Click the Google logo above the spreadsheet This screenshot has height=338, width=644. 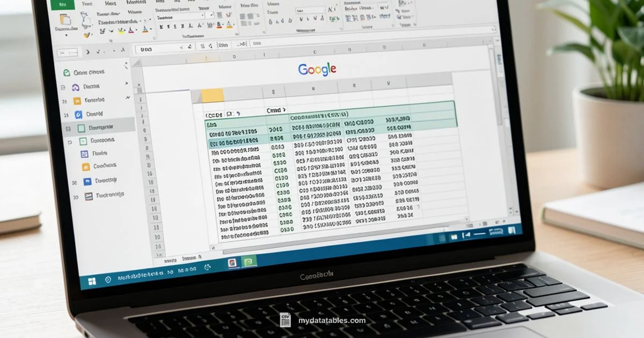317,70
